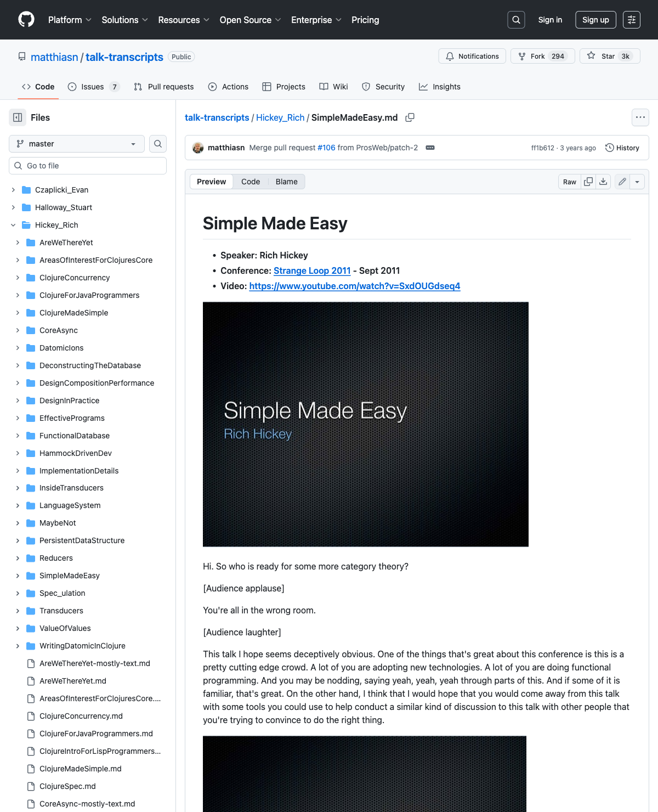Select Preview view toggle
Image resolution: width=658 pixels, height=812 pixels.
point(211,182)
